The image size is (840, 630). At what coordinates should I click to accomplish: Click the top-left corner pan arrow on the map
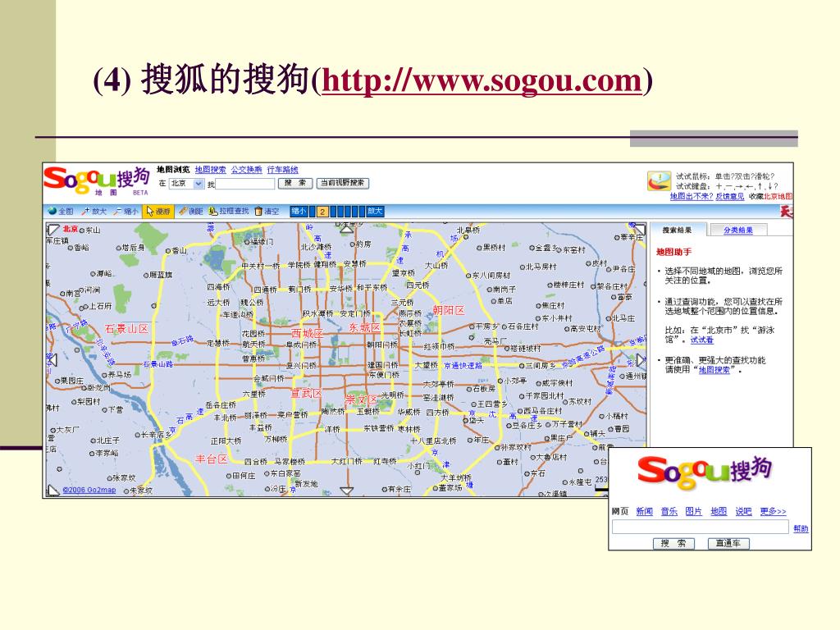[53, 231]
